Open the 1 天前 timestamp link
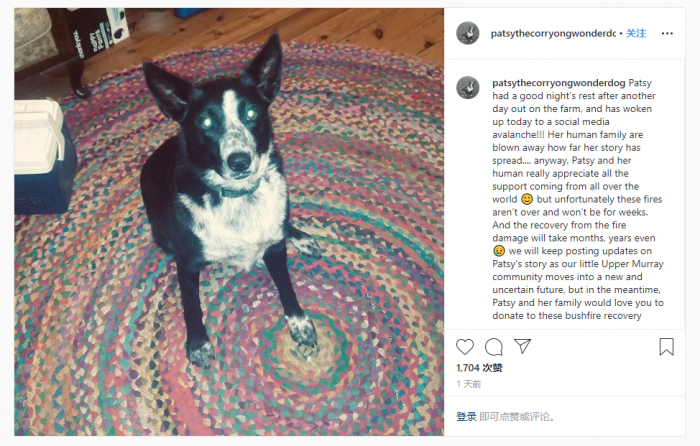Image resolution: width=700 pixels, height=446 pixels. coord(469,384)
